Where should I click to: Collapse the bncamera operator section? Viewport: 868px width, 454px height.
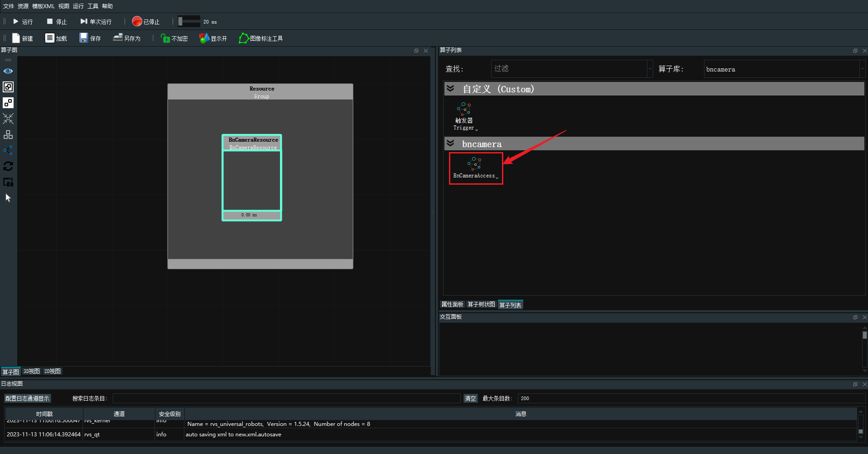click(x=450, y=143)
